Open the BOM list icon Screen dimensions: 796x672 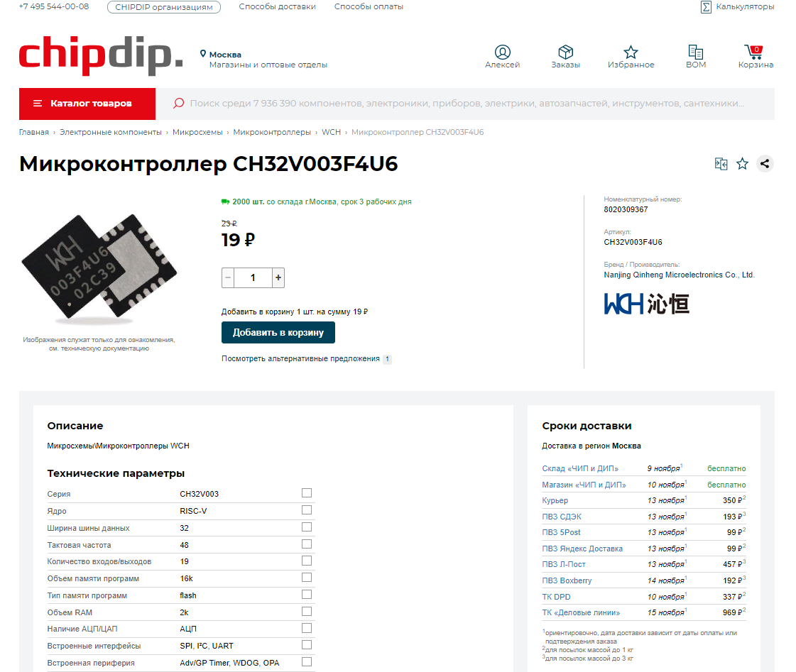(x=695, y=53)
